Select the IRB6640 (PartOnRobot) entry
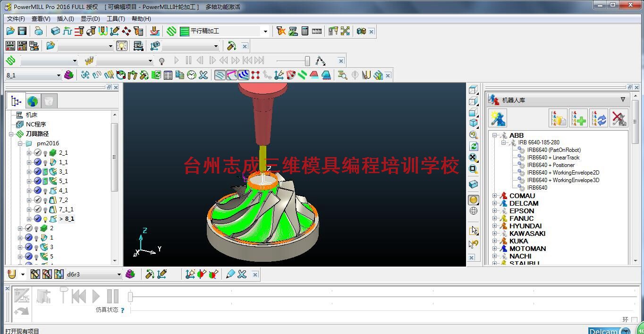 click(x=554, y=150)
